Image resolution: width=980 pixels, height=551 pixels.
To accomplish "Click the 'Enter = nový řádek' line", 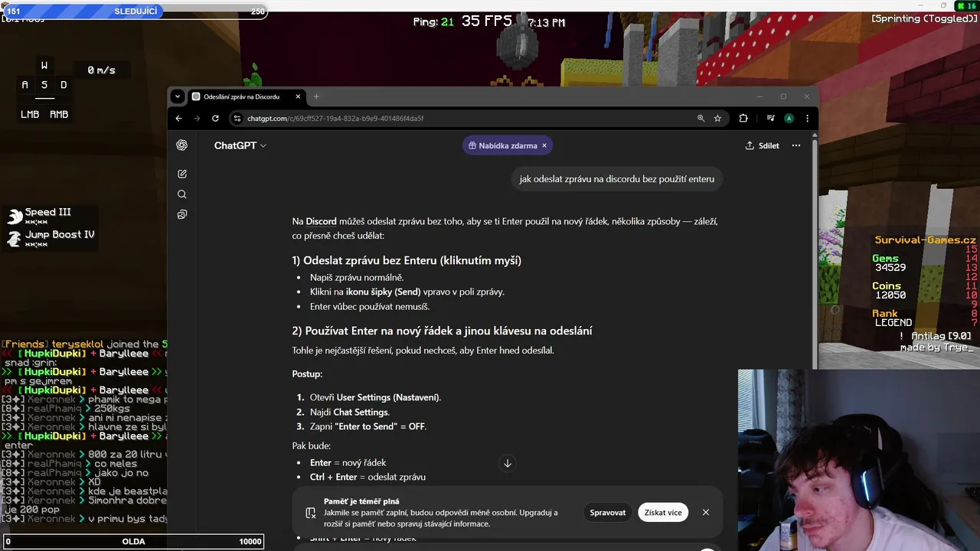I will click(x=348, y=462).
